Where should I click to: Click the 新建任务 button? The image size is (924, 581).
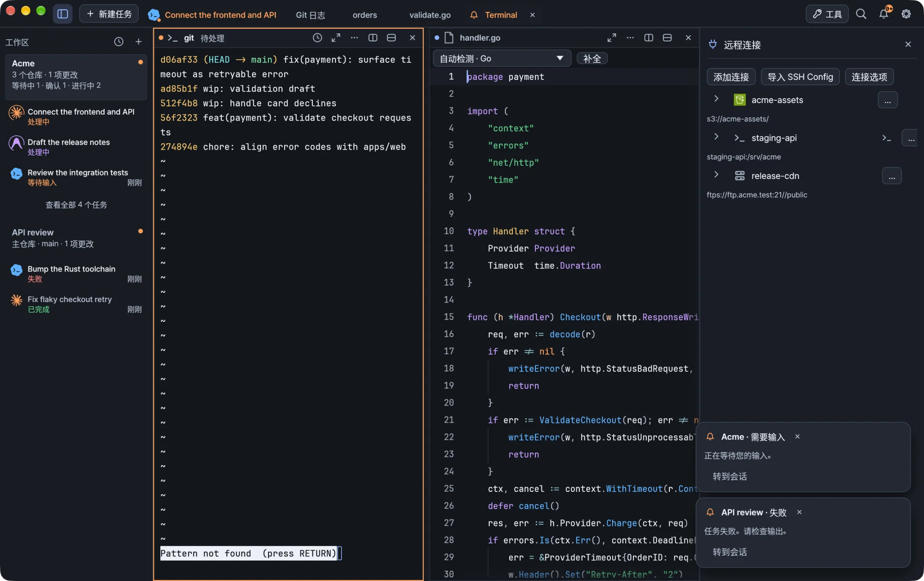109,14
